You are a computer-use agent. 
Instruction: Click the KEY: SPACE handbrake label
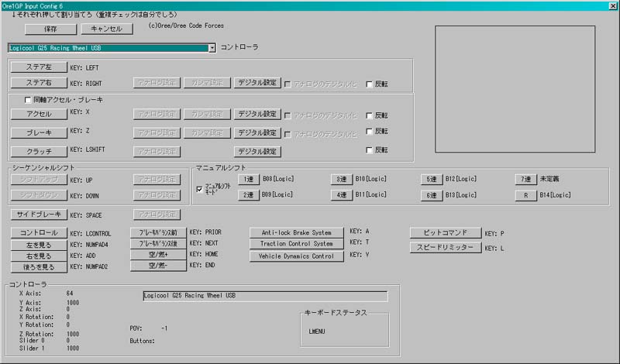86,215
